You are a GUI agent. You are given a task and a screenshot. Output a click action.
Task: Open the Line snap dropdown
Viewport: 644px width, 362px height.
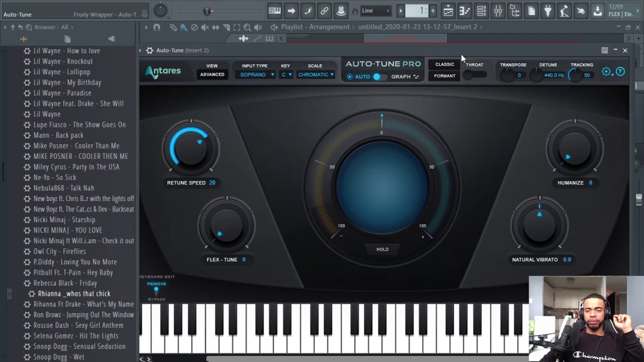375,11
